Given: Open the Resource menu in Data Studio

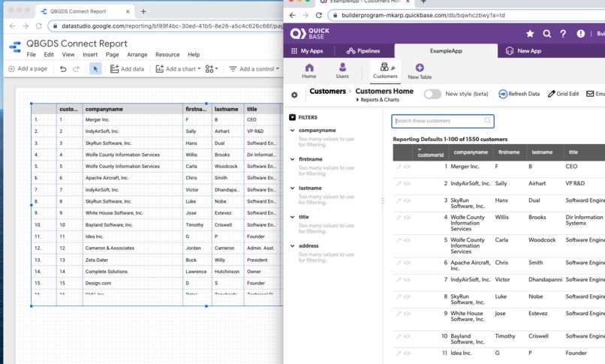Looking at the screenshot, I should [x=167, y=55].
